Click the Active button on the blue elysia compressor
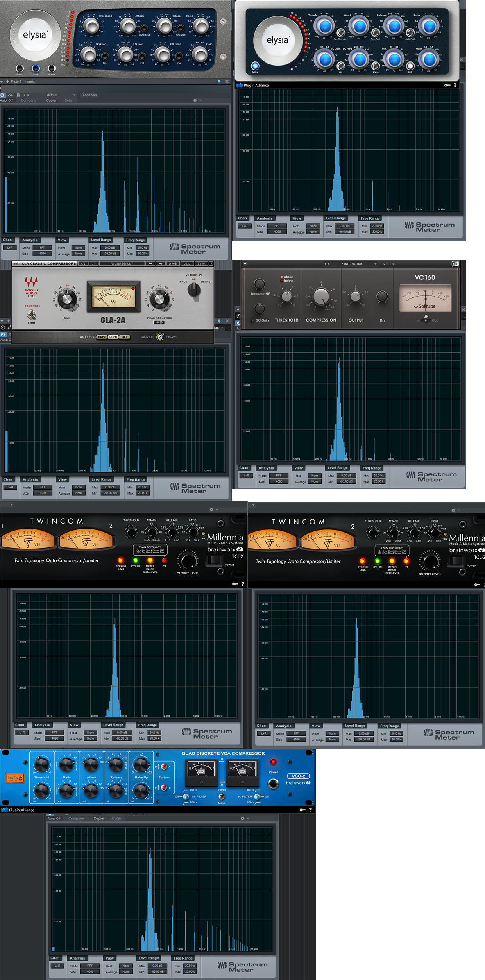Viewport: 485px width, 980px height. [x=255, y=66]
